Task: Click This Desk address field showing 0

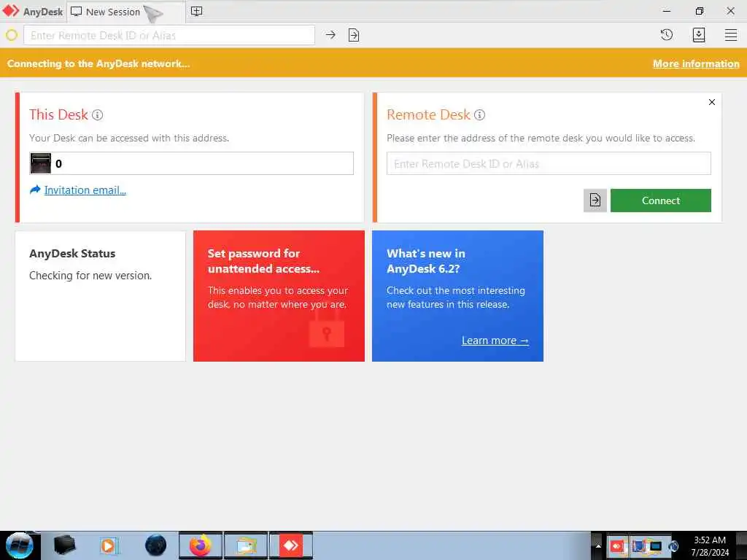Action: pyautogui.click(x=192, y=163)
